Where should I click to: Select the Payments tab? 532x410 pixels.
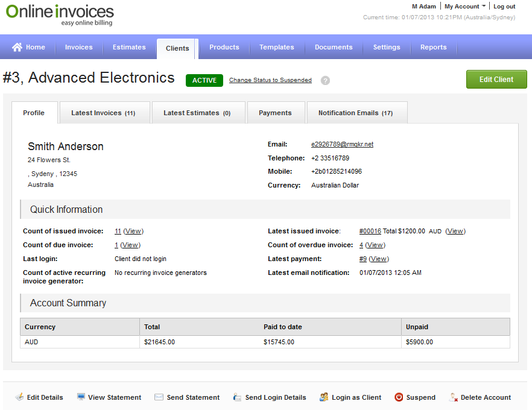tap(275, 113)
